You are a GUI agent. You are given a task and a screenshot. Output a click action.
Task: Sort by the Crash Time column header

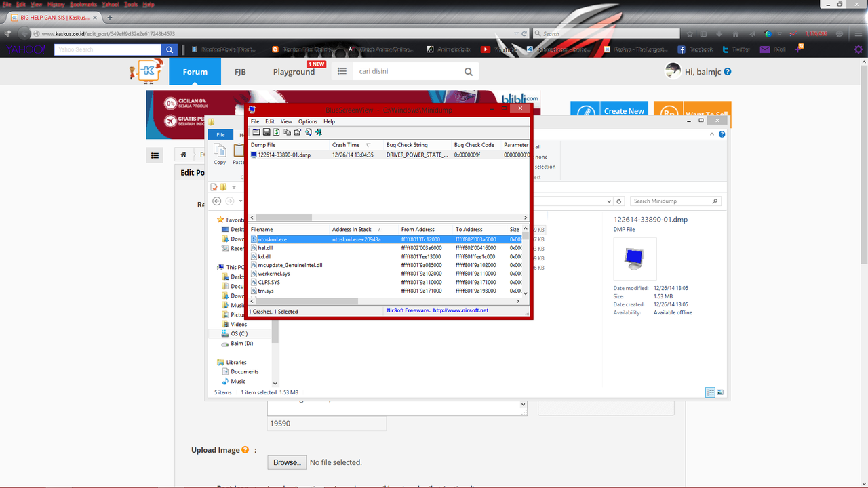click(356, 145)
